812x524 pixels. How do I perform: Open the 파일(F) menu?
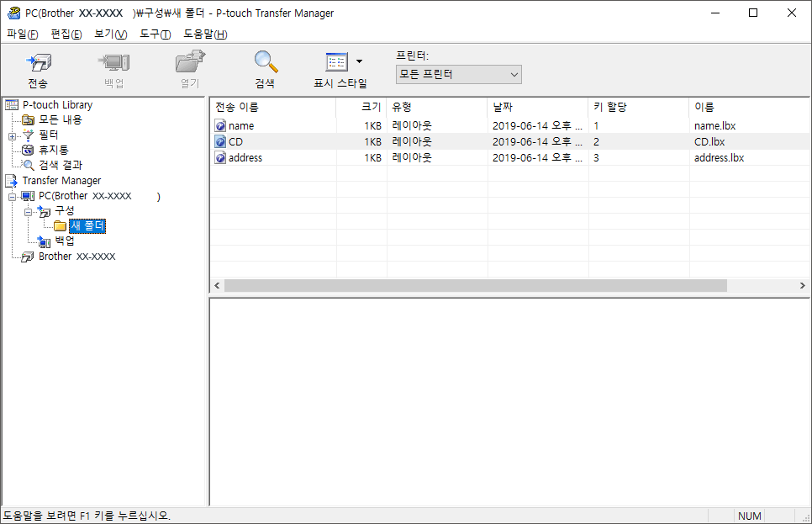(22, 34)
